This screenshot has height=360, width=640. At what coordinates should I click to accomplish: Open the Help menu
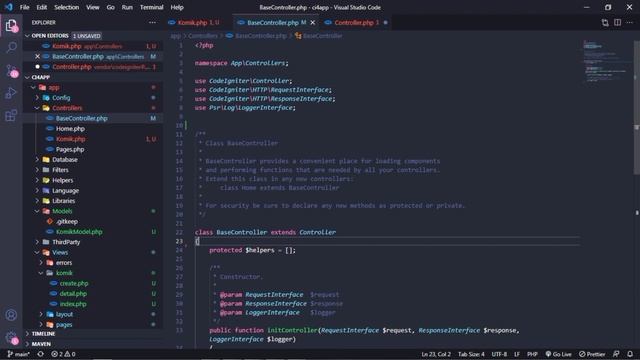tap(177, 7)
